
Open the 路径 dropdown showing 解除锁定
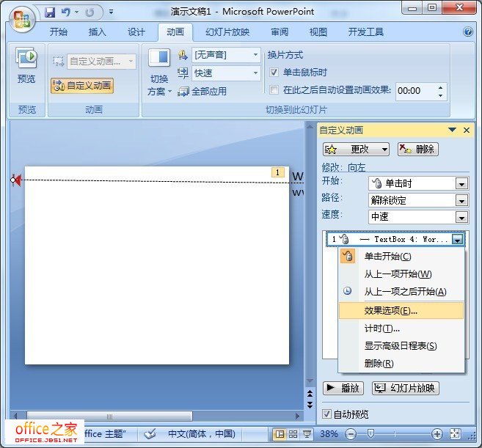click(418, 200)
